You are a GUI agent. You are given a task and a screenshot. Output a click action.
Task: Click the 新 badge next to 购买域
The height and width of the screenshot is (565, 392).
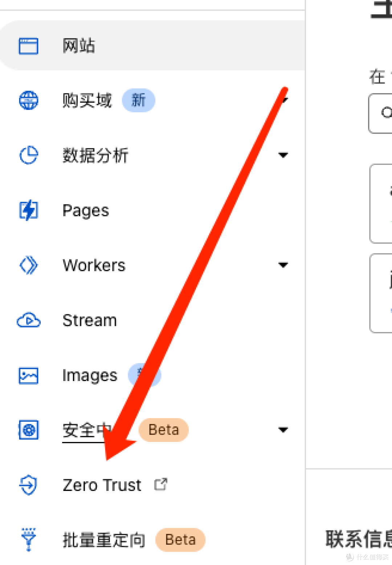138,100
